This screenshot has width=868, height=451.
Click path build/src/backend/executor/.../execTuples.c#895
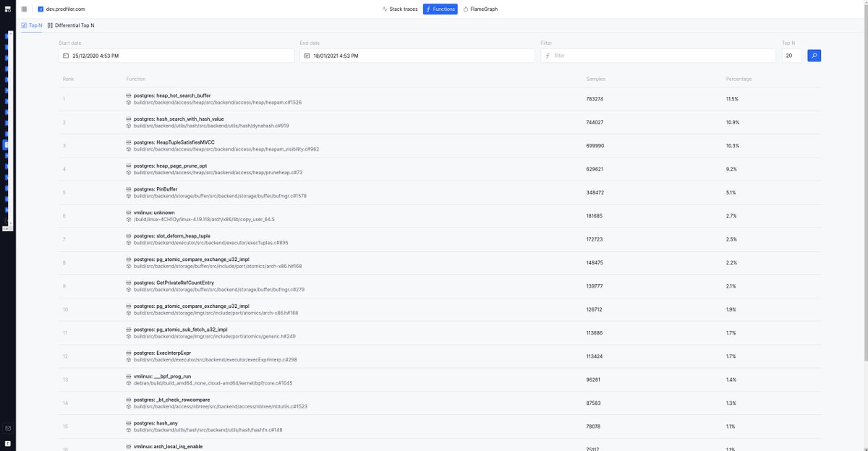point(210,243)
